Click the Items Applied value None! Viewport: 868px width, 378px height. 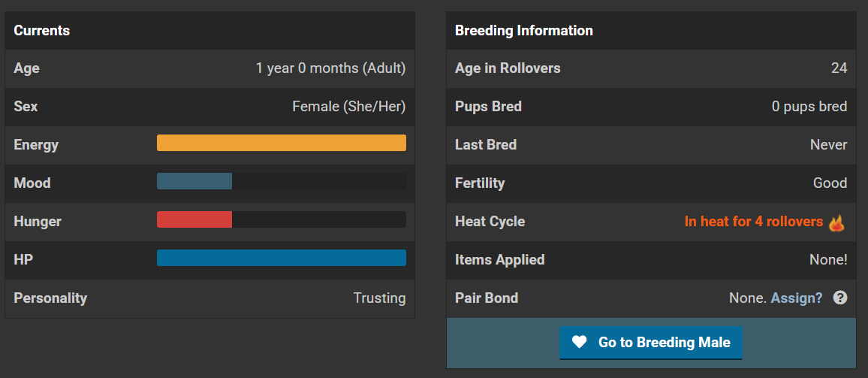coord(828,259)
